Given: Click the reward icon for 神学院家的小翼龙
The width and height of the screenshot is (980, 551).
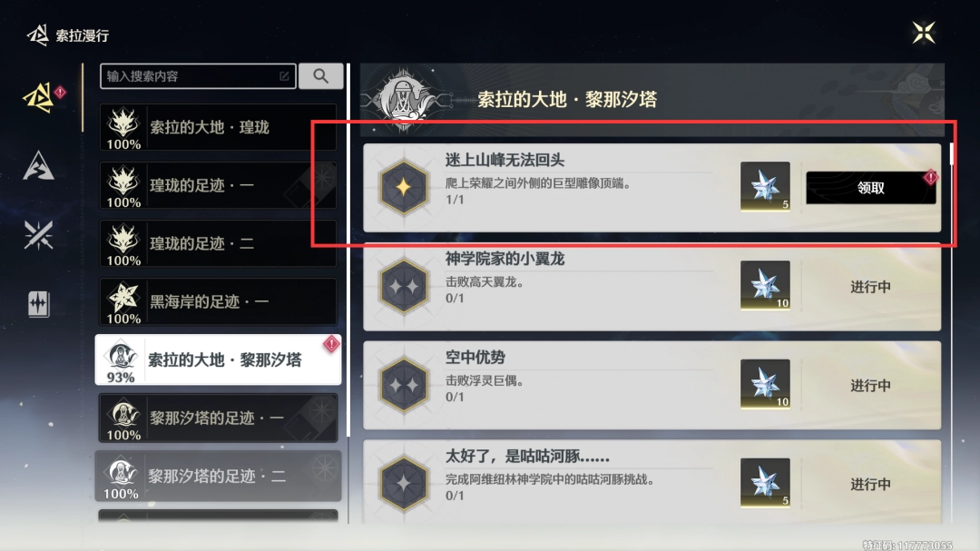Looking at the screenshot, I should point(765,285).
